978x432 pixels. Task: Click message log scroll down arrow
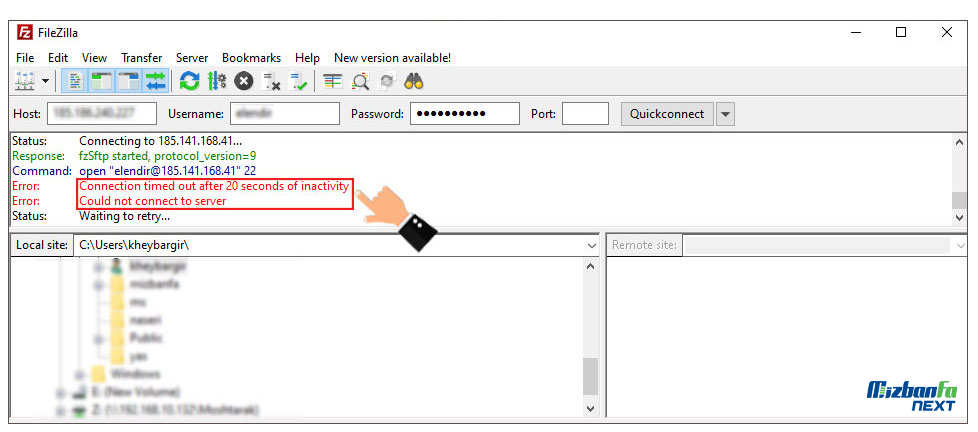pos(959,218)
